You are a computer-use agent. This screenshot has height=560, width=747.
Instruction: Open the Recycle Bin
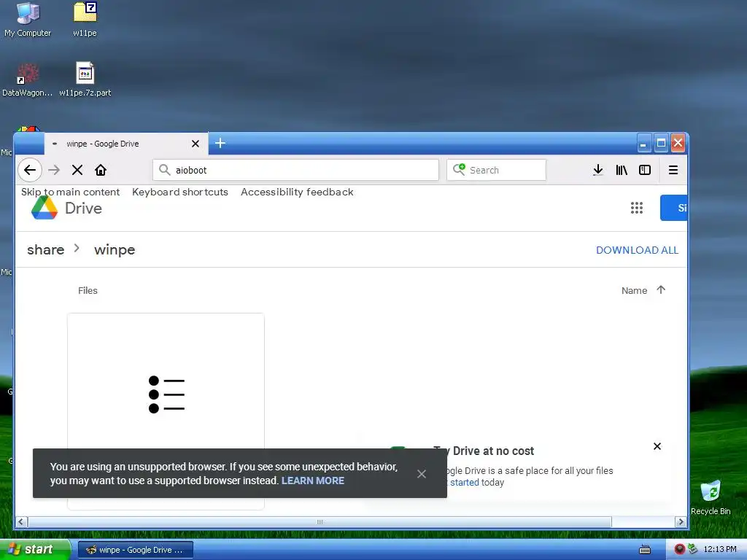click(x=711, y=498)
